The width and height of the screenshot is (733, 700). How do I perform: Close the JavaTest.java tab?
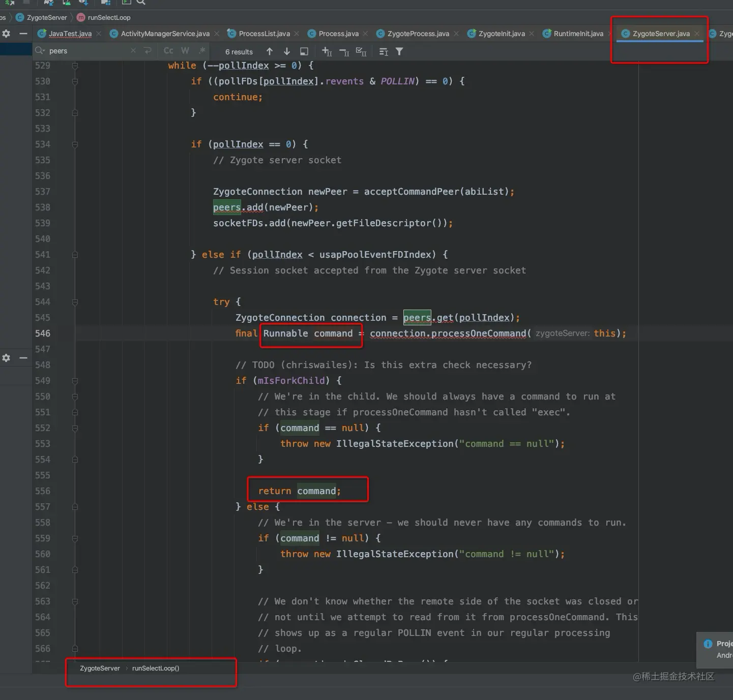click(x=99, y=34)
